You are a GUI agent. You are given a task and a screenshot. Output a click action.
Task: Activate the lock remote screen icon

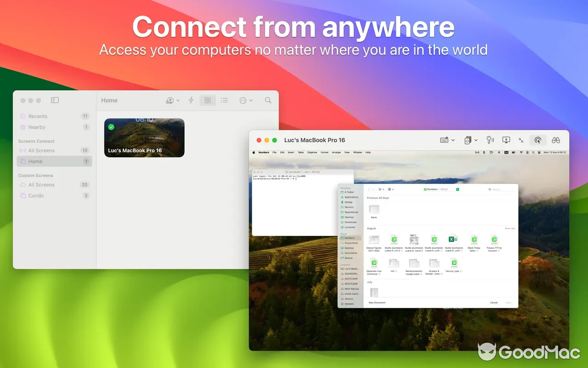(x=506, y=140)
